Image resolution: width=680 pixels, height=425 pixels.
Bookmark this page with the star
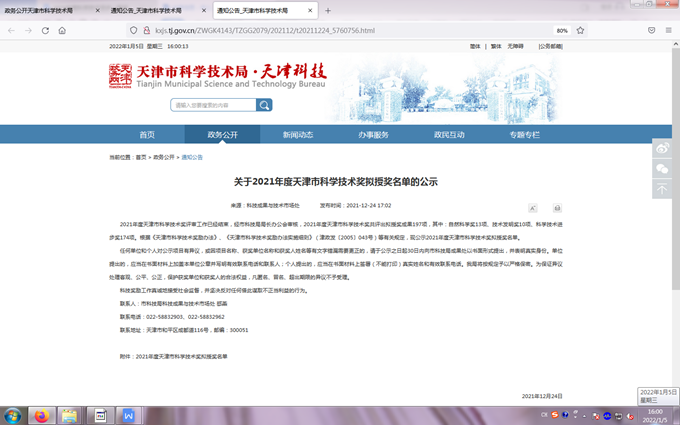coord(580,30)
